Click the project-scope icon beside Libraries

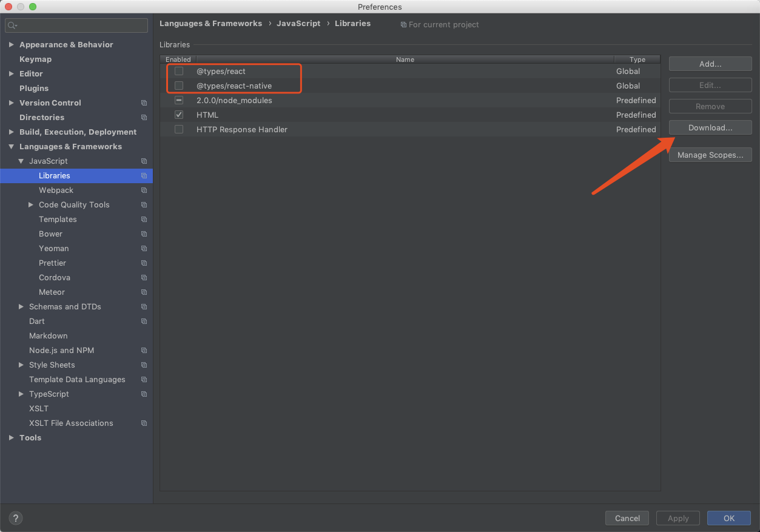[x=144, y=176]
